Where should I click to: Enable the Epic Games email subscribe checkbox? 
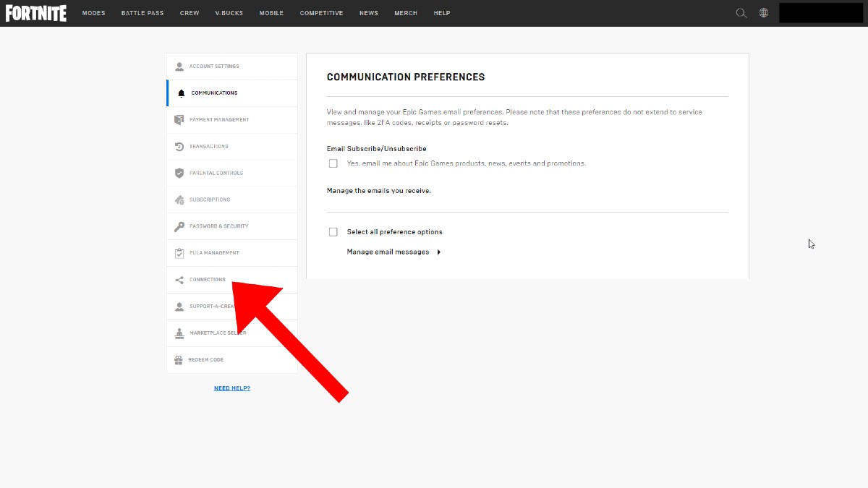(x=333, y=163)
